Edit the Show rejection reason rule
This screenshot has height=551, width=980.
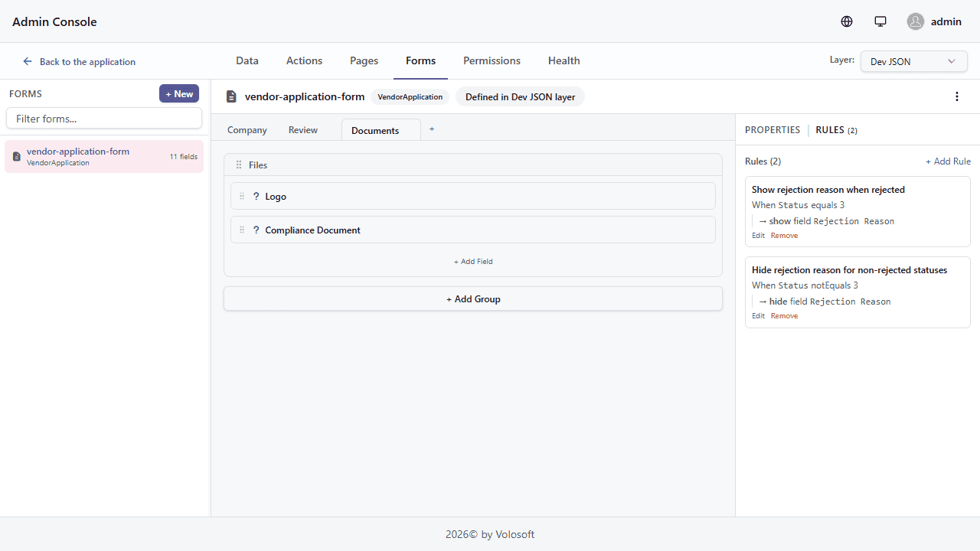(x=758, y=236)
